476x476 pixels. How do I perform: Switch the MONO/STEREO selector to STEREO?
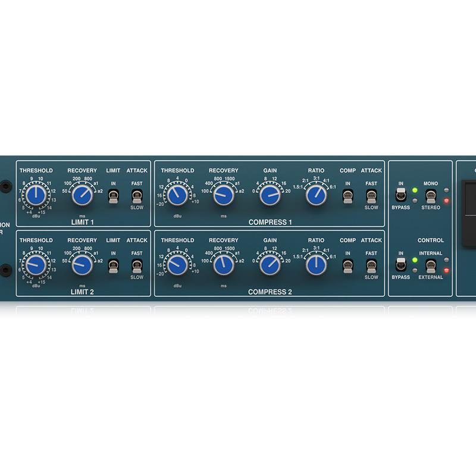click(x=430, y=195)
